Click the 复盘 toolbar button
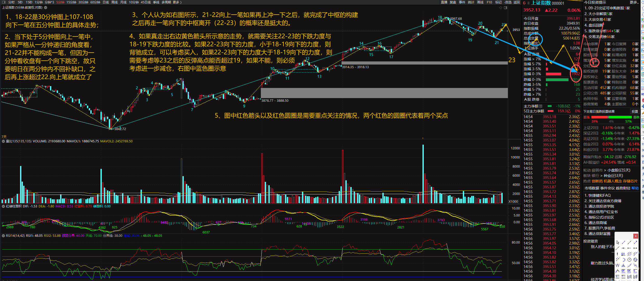Viewport: 644px width, 281px height. click(x=453, y=2)
